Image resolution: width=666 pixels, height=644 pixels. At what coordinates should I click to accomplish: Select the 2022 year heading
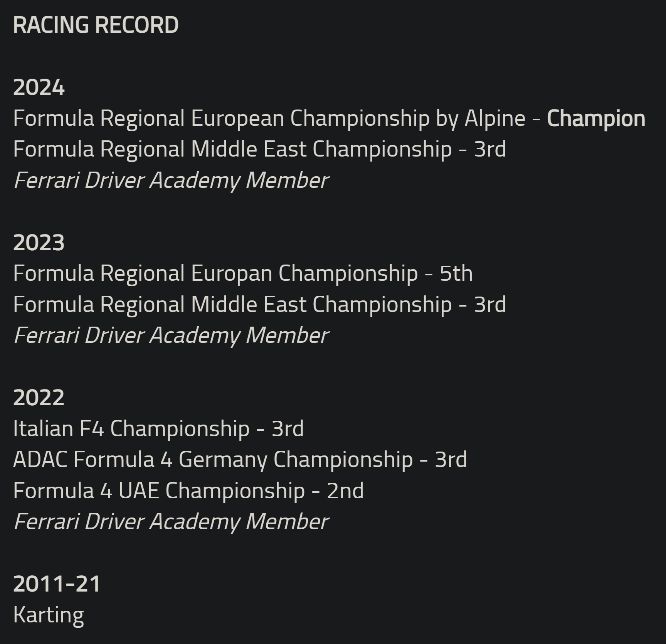[x=39, y=398]
